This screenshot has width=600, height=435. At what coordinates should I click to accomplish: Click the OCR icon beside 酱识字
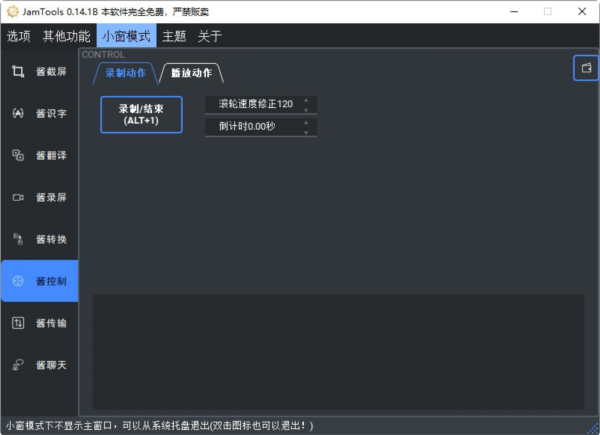18,113
